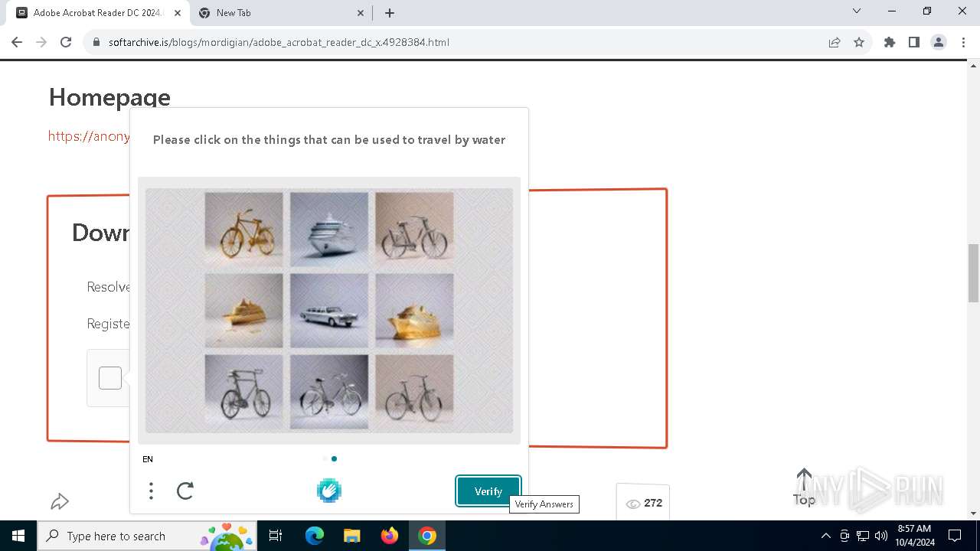Click the Chrome icon on the taskbar

(x=427, y=536)
